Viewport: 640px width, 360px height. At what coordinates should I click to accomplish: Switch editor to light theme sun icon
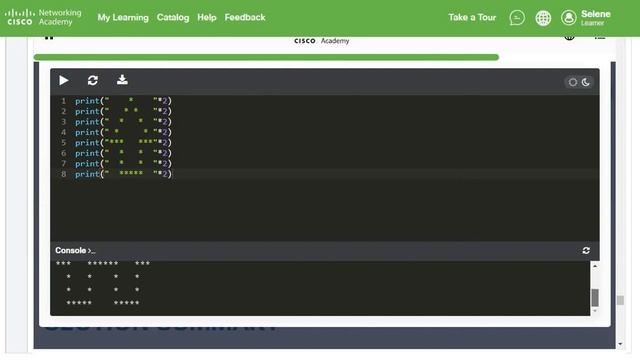(573, 82)
